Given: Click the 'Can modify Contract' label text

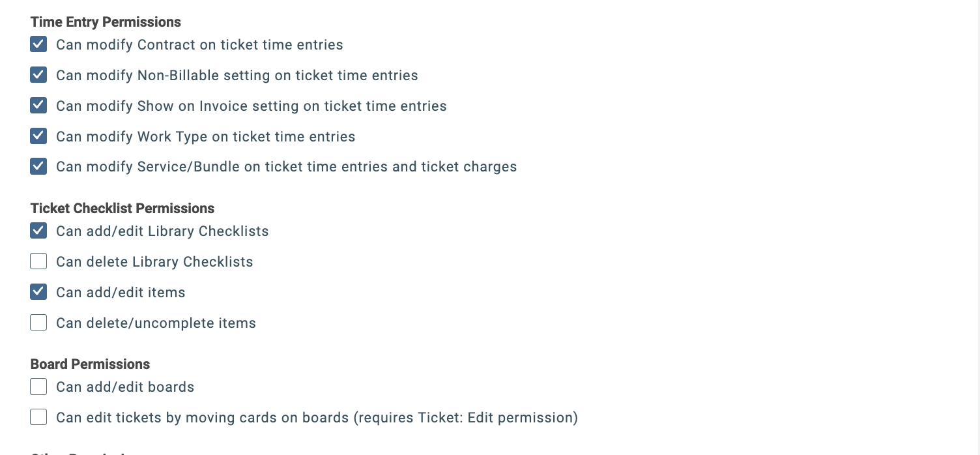Looking at the screenshot, I should [x=199, y=45].
